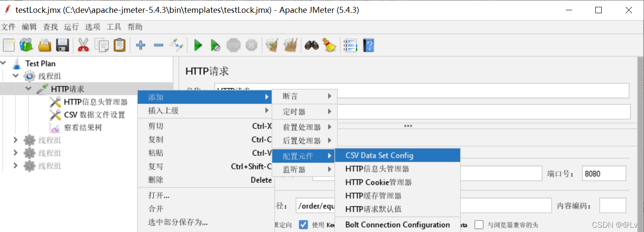Toggle the 使用 KeepAlive checkbox
Viewport: 644px width, 232px height.
303,225
